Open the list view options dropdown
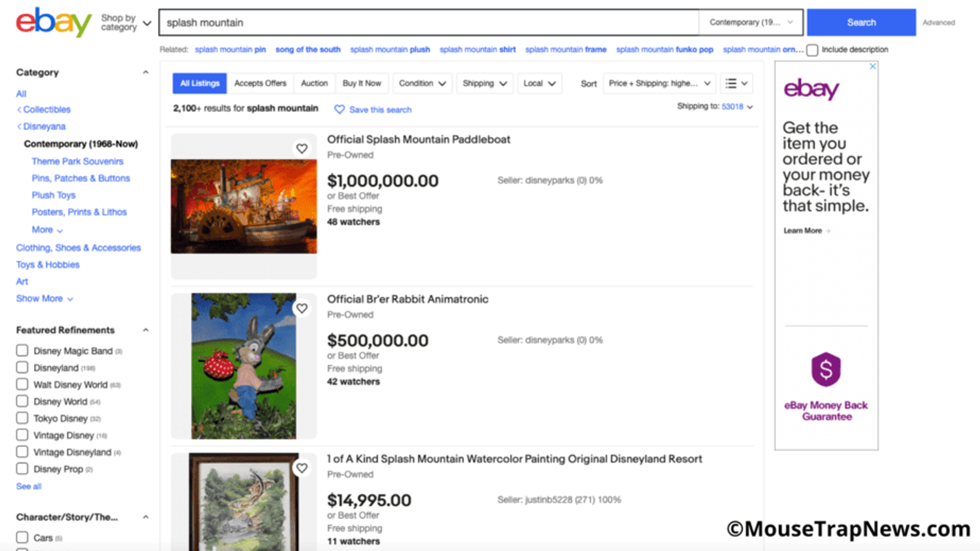This screenshot has height=551, width=980. (x=736, y=83)
